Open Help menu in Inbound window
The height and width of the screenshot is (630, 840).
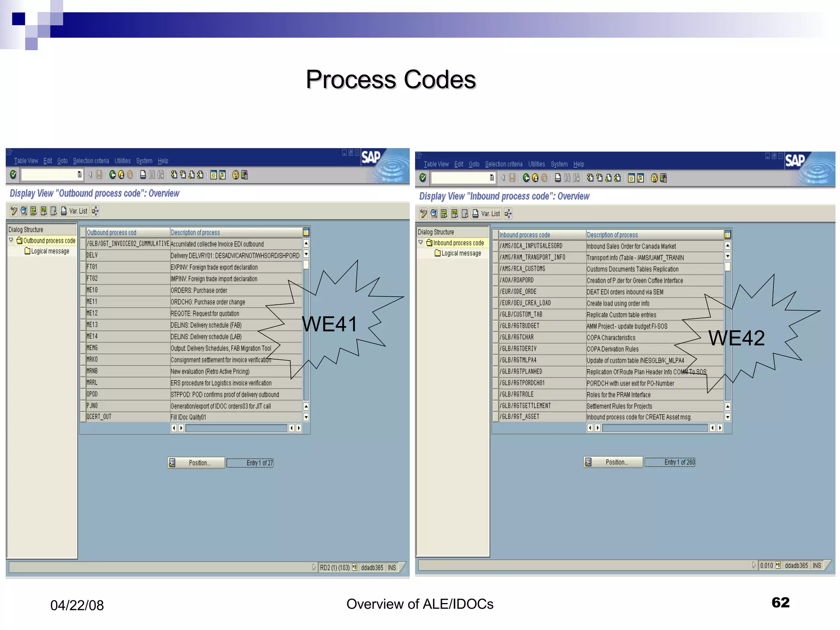[x=579, y=164]
